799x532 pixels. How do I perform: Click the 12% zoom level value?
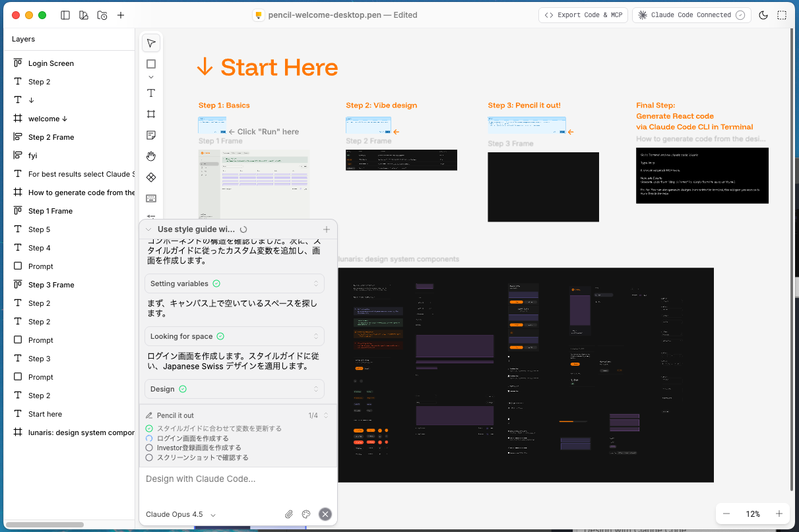click(753, 514)
